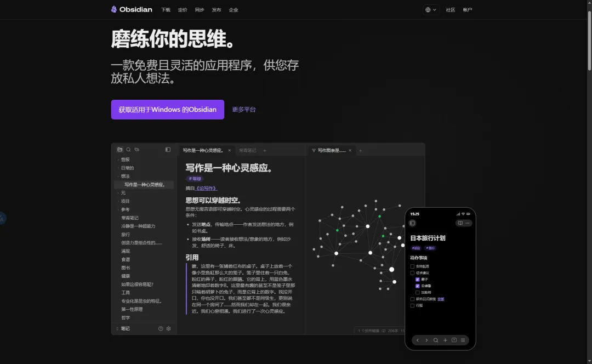Check the 行程 checkbox
592x364 pixels.
point(412,305)
